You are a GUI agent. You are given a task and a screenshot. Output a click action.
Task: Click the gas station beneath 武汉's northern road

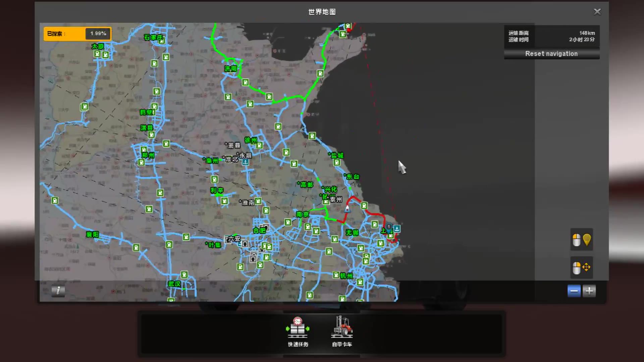pos(184,275)
